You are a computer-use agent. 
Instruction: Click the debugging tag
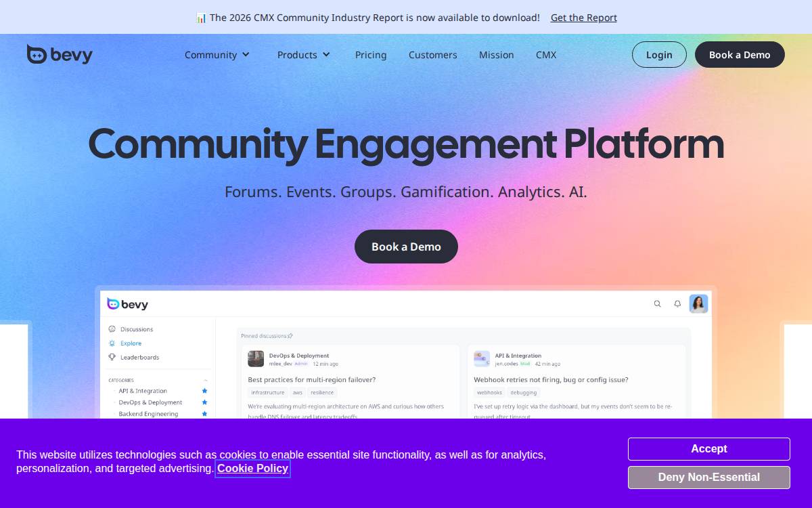point(524,393)
